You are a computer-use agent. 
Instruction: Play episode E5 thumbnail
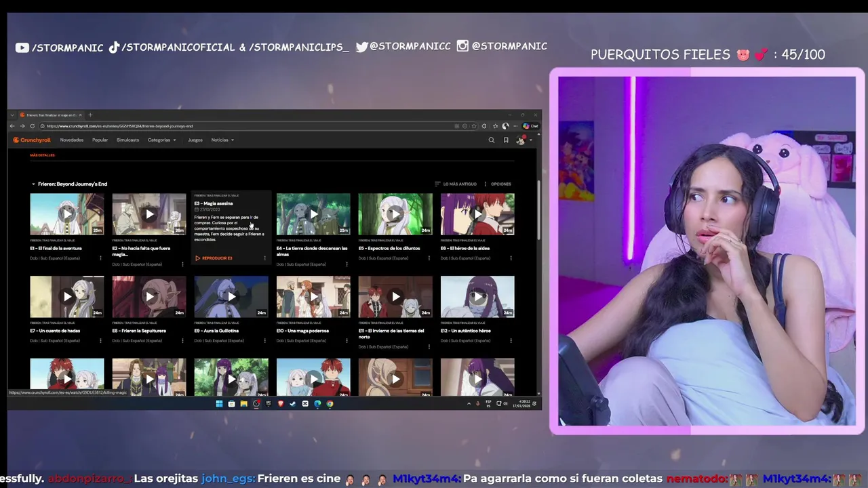395,214
